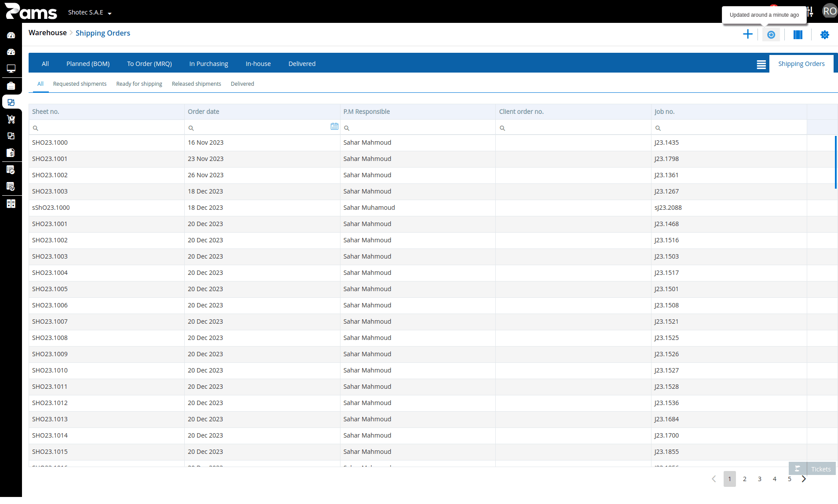Go to next page using right chevron
Screen dimensions: 838x504
coord(804,479)
